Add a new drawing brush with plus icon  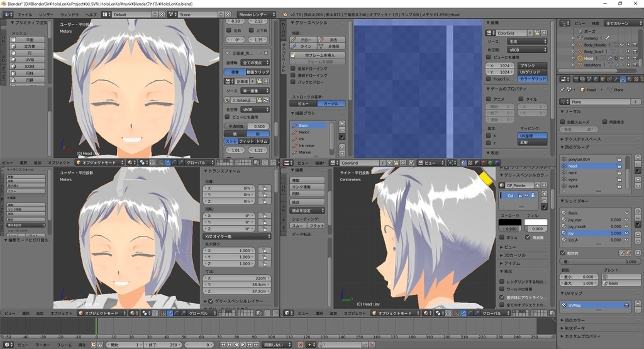click(x=341, y=124)
